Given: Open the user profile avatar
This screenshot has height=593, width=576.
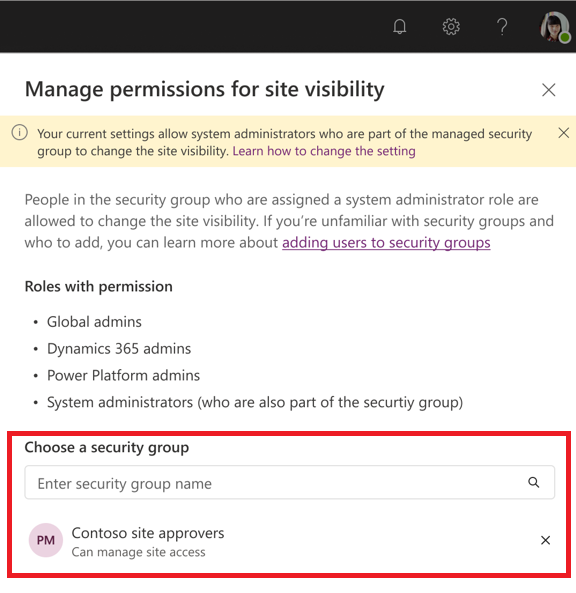Looking at the screenshot, I should click(555, 27).
